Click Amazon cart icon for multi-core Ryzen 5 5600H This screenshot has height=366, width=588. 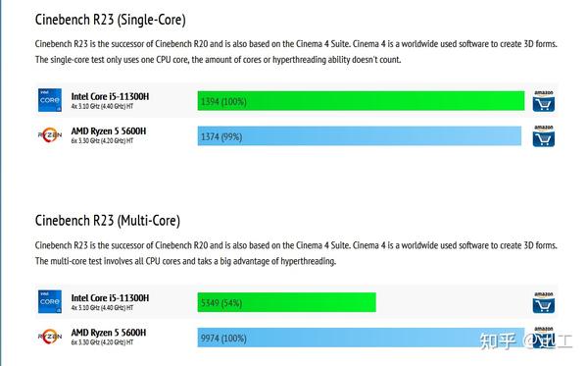click(x=543, y=337)
